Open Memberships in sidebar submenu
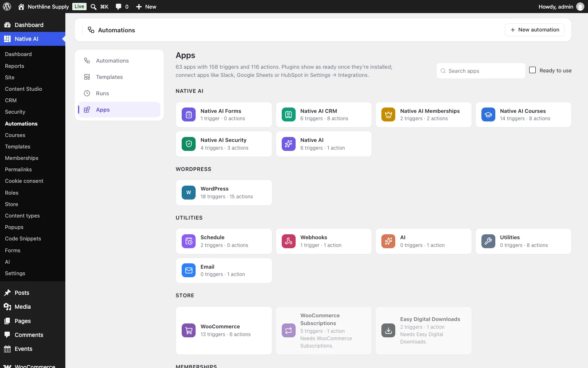The image size is (588, 368). tap(22, 158)
